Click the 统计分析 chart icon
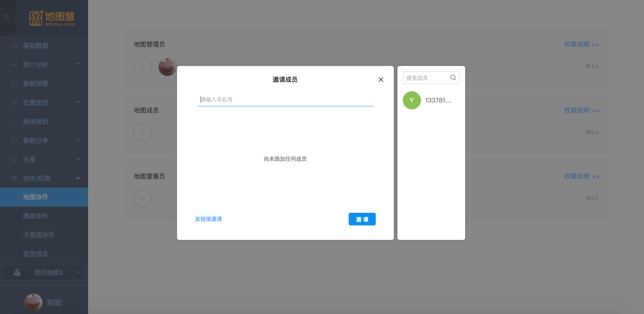644x314 pixels. click(x=14, y=65)
